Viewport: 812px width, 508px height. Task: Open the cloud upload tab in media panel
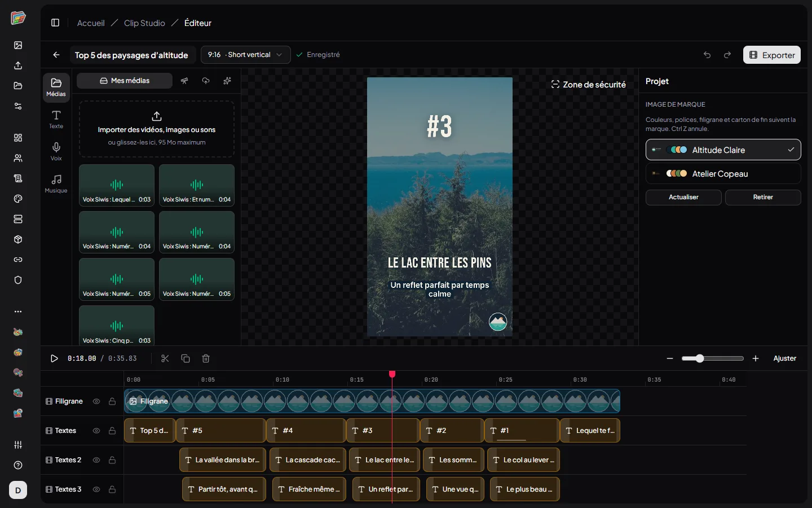pyautogui.click(x=206, y=81)
